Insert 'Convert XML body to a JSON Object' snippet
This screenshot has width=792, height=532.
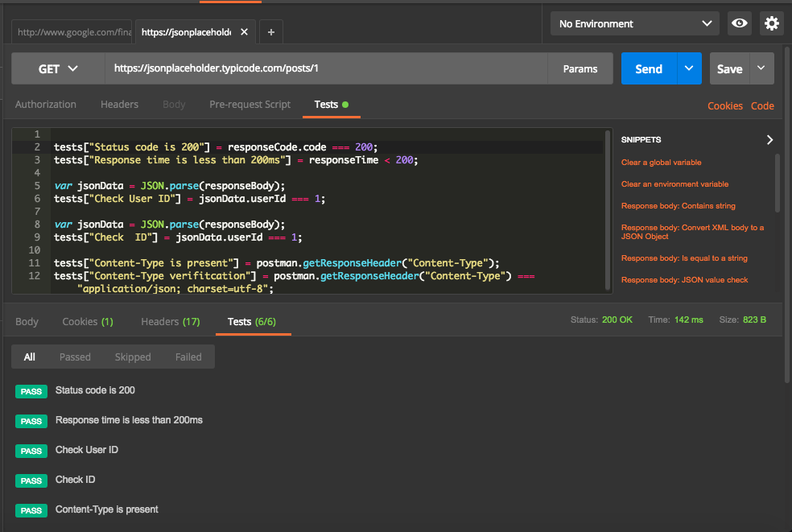coord(692,232)
